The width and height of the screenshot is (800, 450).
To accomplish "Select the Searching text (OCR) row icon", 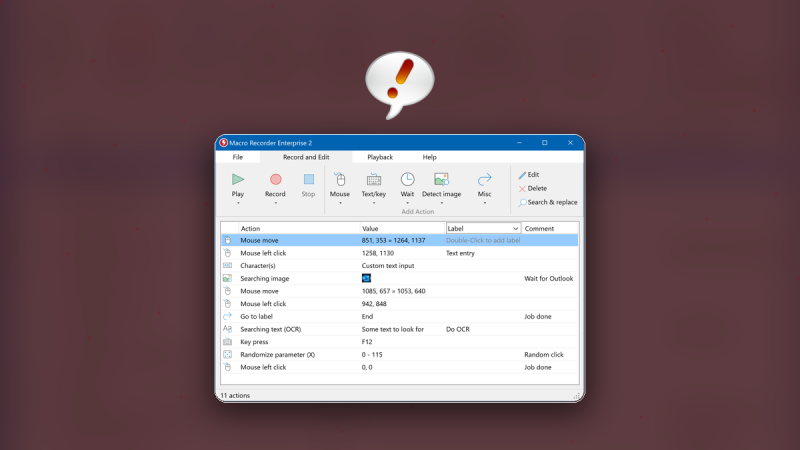I will [x=228, y=329].
